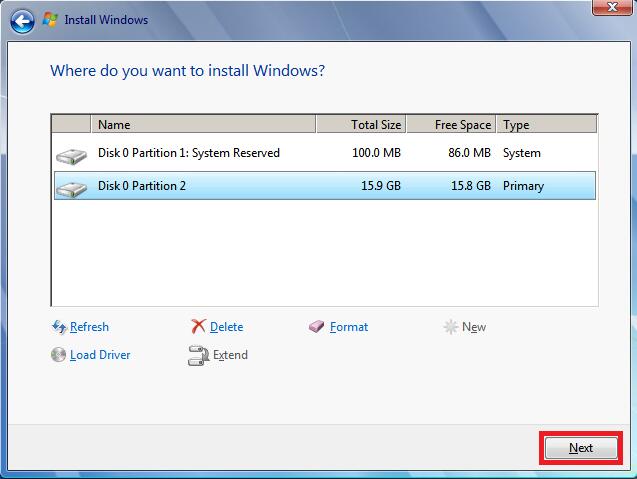Click the starburst New icon

(451, 327)
